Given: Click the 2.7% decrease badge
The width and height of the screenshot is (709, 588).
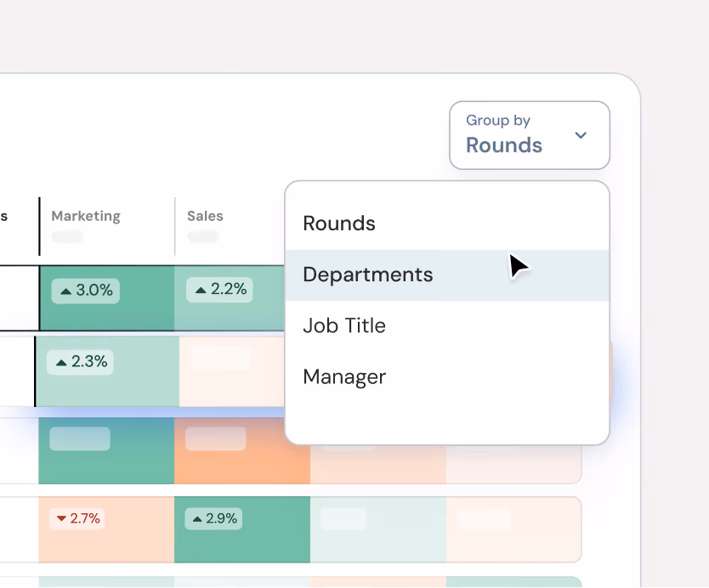Looking at the screenshot, I should point(77,518).
